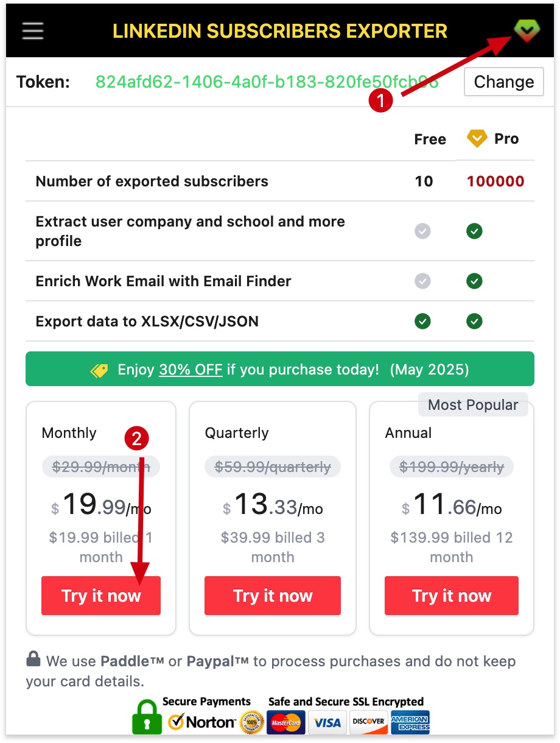This screenshot has height=743, width=560.
Task: Click the green diamond icon in header
Action: pyautogui.click(x=525, y=30)
